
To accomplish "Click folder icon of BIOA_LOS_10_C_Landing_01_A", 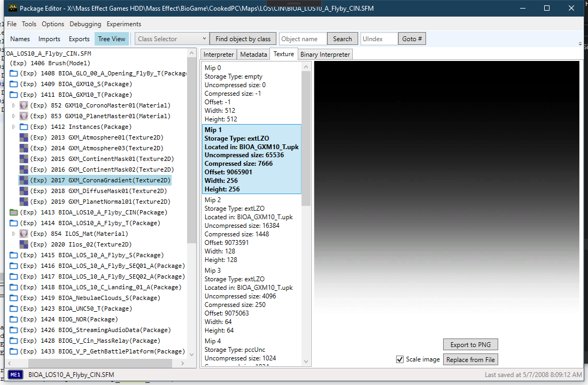I will [x=13, y=288].
